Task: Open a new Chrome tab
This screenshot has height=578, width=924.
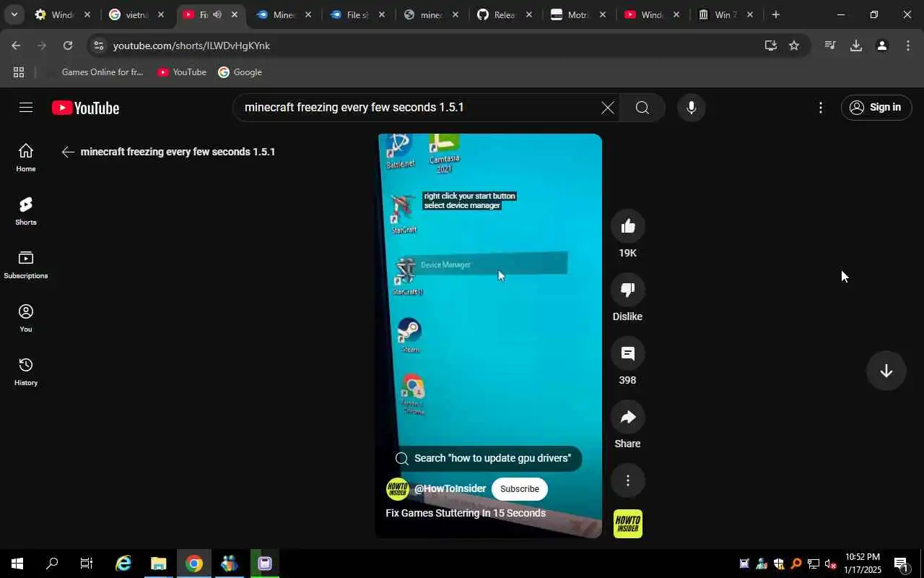Action: tap(775, 14)
